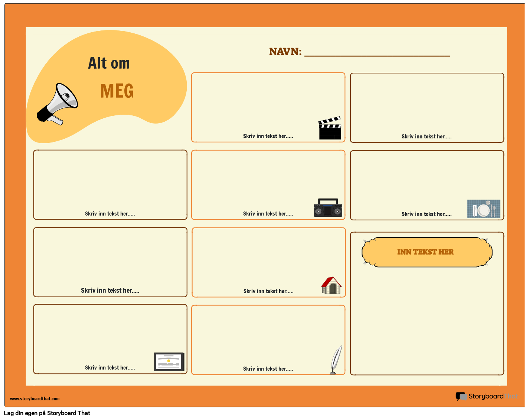Click the INN TEKST HER banner

point(426,252)
